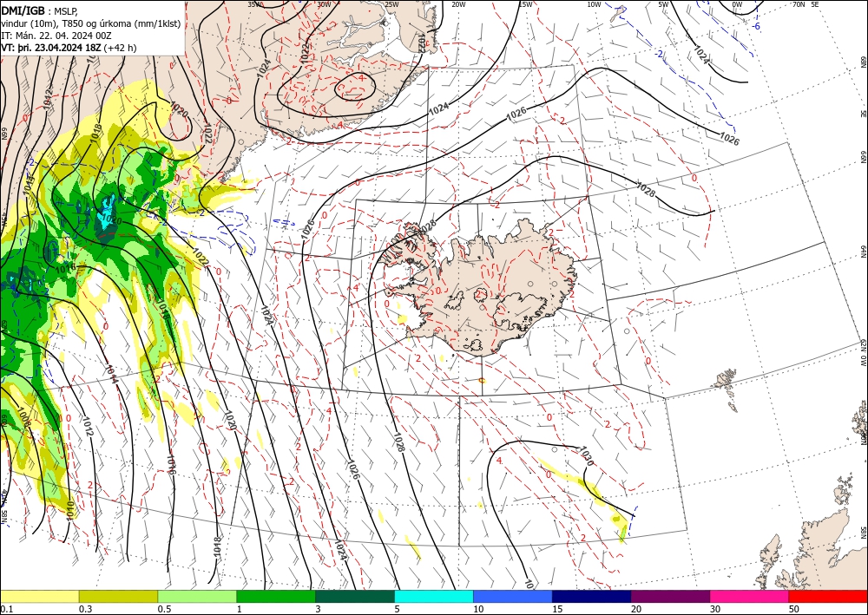
Task: Click the '30W' longitude label
Action: (324, 4)
